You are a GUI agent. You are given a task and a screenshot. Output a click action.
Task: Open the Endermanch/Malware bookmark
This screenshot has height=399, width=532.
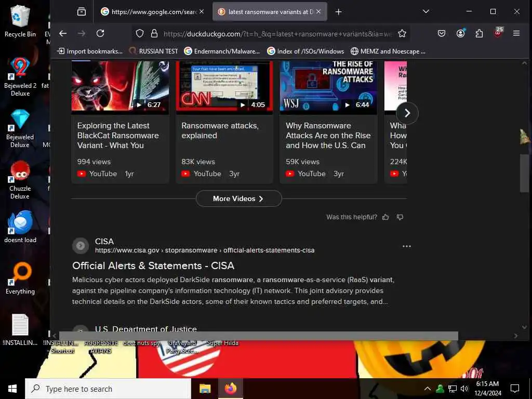point(222,51)
